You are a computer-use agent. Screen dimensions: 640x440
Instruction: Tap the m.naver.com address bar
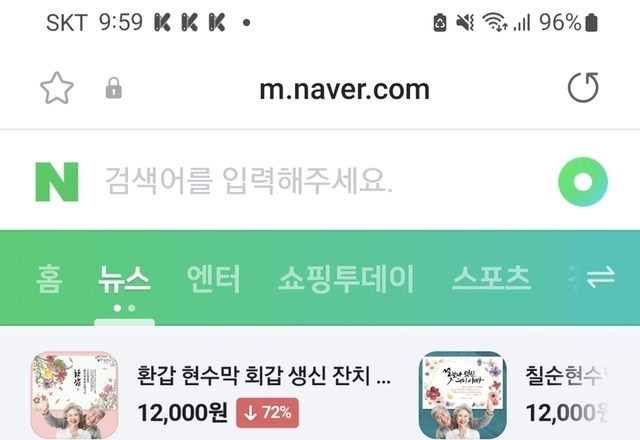click(x=344, y=89)
